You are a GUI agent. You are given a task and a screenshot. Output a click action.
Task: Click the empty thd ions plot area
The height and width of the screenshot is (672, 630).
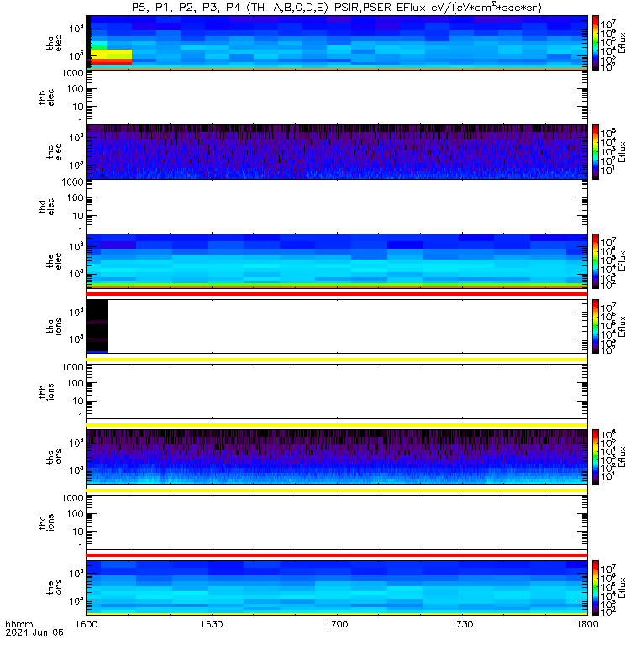(x=337, y=522)
